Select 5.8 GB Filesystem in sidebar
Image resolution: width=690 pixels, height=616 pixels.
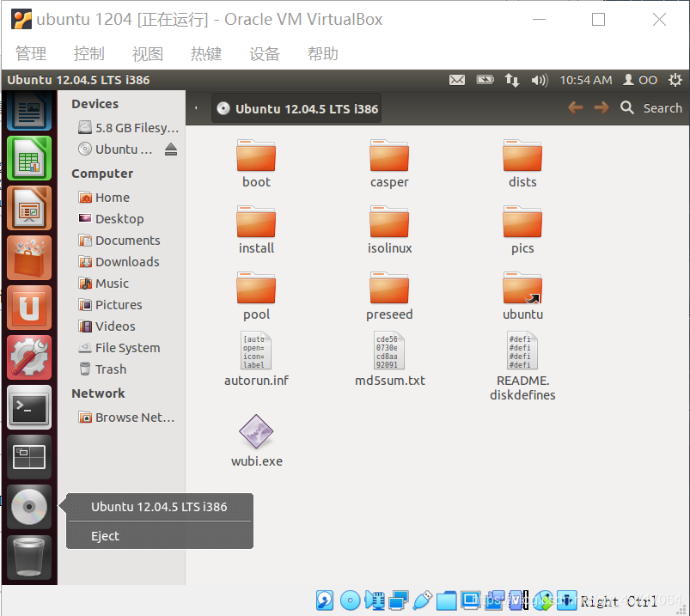pyautogui.click(x=128, y=128)
